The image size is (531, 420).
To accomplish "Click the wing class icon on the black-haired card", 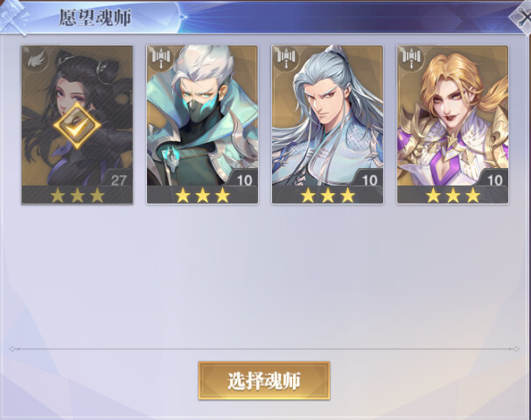I will coord(35,59).
